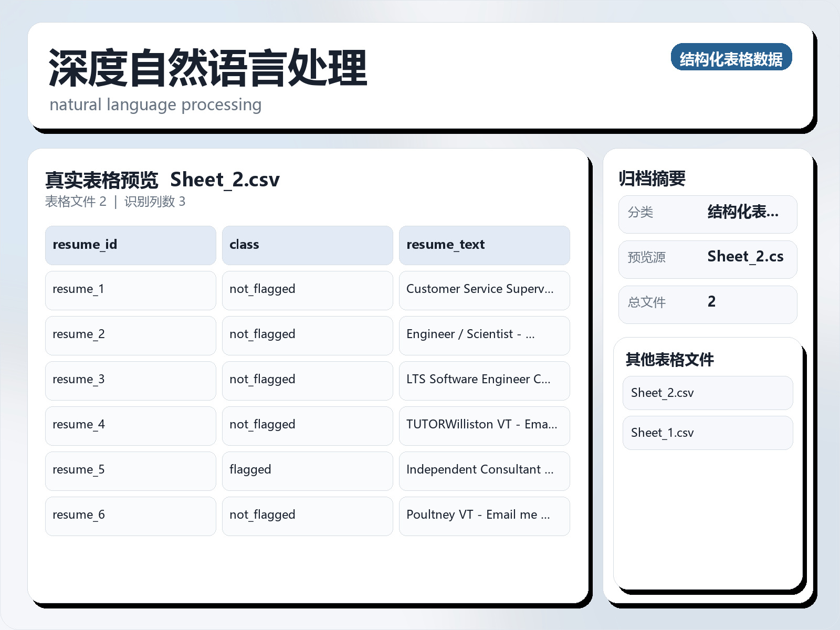
Task: Click the 真实表格预览 Sheet_2.csv heading
Action: [163, 180]
